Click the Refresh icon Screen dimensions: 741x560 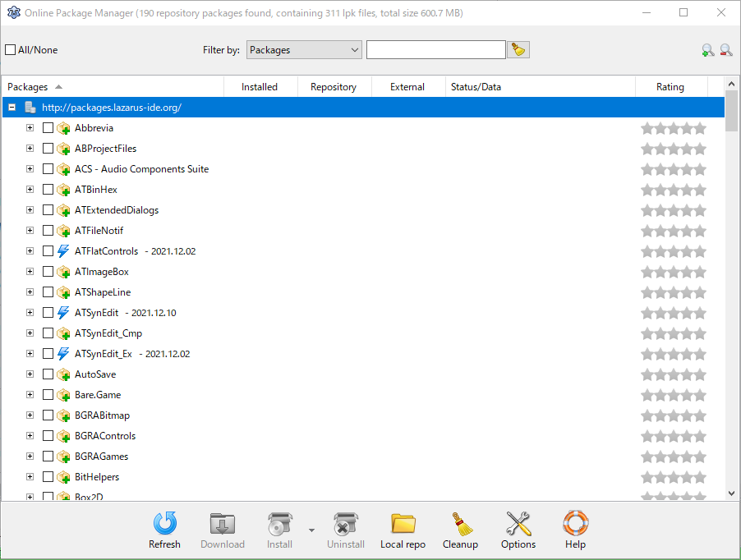point(165,524)
